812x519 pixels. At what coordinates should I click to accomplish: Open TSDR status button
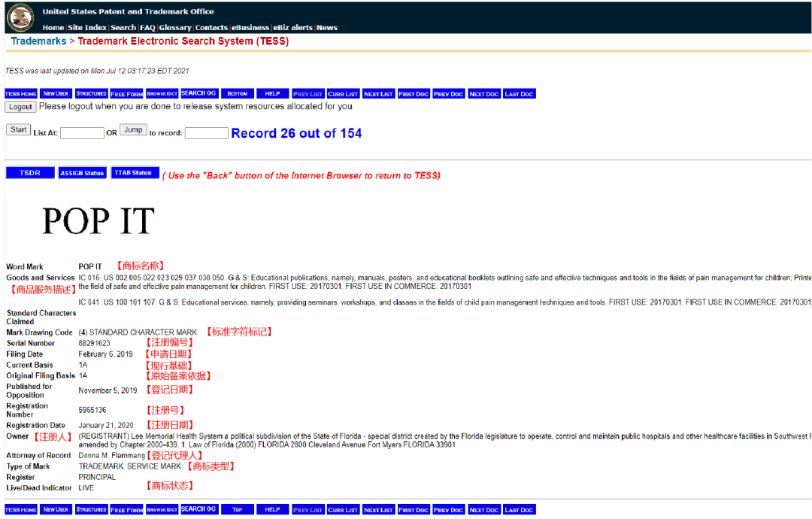[30, 173]
